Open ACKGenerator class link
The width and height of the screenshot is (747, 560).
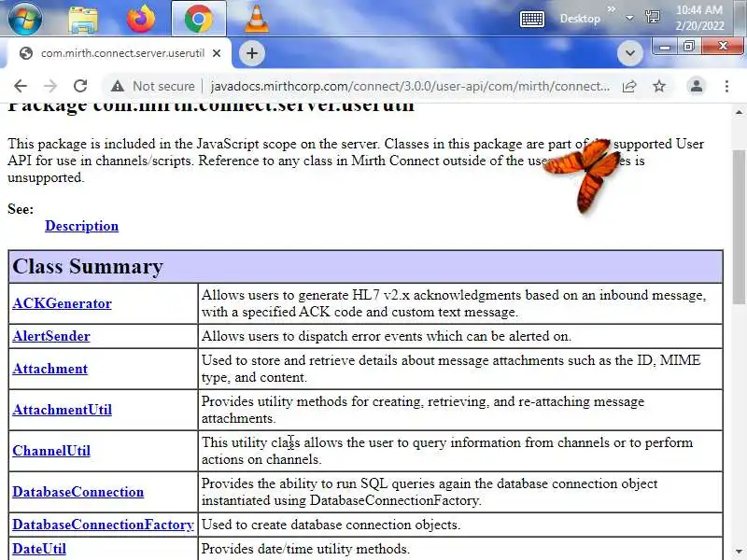click(62, 303)
